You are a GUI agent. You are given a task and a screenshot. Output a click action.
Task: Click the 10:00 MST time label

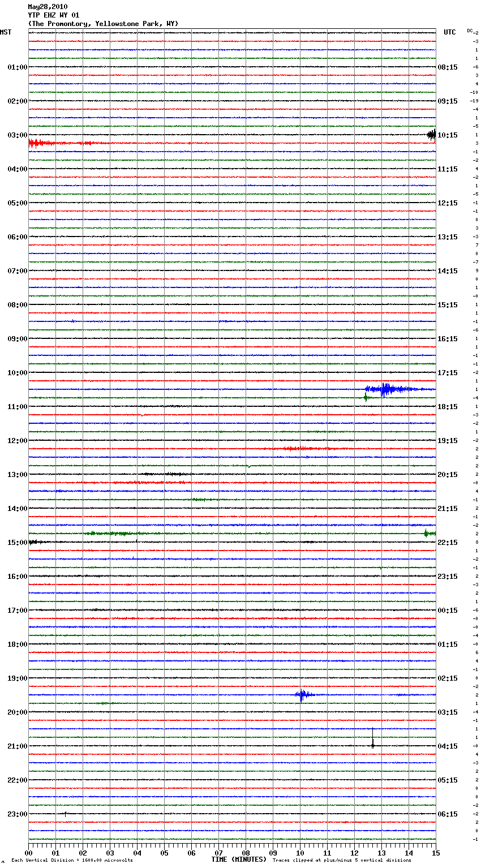[x=18, y=373]
